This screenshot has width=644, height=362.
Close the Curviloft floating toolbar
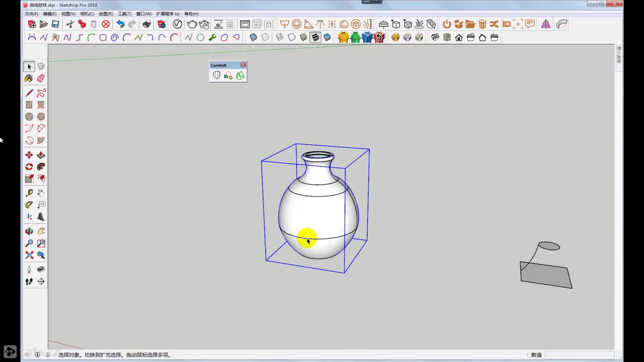243,65
